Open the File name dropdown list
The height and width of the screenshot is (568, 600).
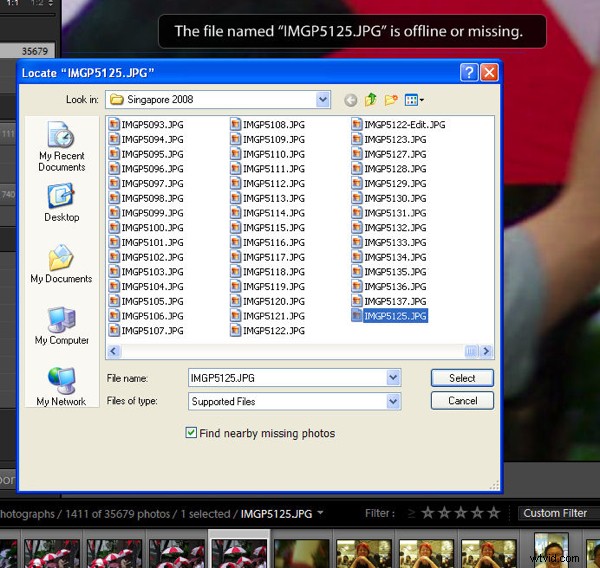[x=393, y=378]
